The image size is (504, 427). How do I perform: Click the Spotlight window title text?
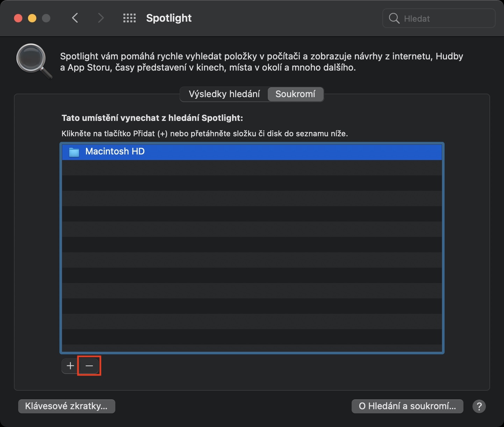tap(169, 18)
